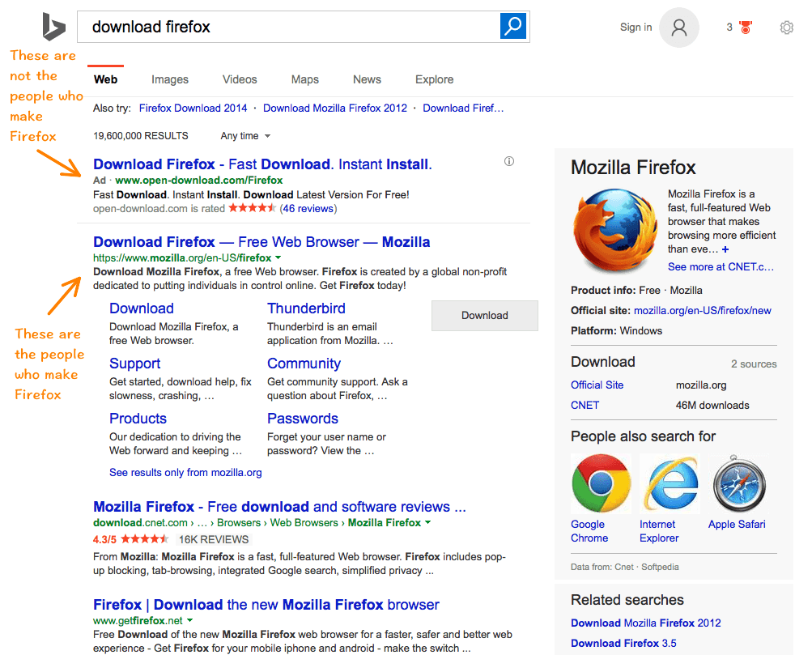Click the 19,600,000 RESULTS count
This screenshot has width=812, height=655.
click(141, 136)
